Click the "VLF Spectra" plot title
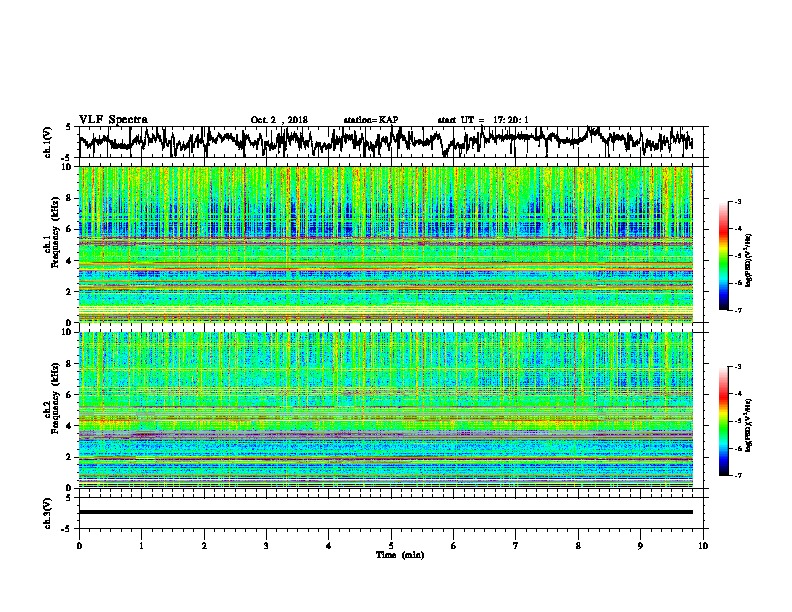This screenshot has height=612, width=792. [113, 119]
